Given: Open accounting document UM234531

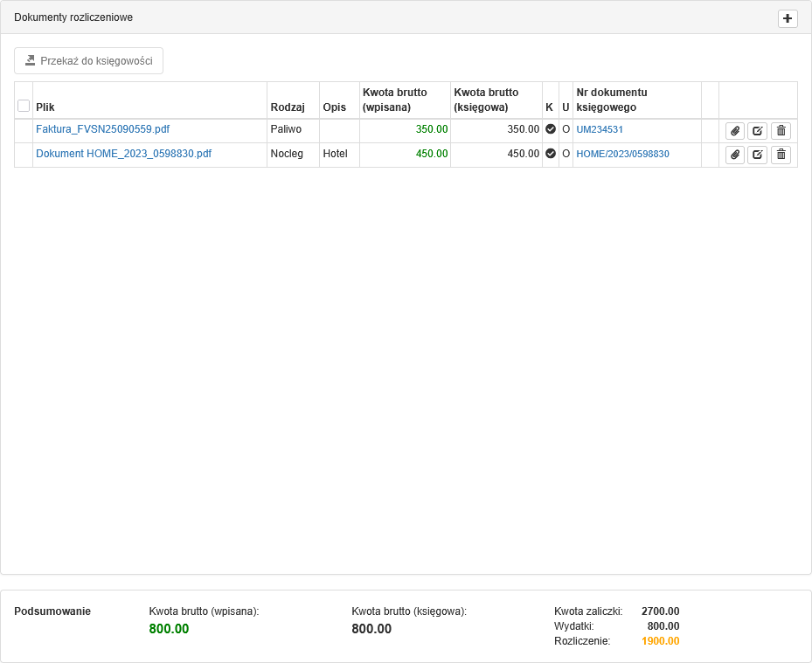Looking at the screenshot, I should point(600,129).
